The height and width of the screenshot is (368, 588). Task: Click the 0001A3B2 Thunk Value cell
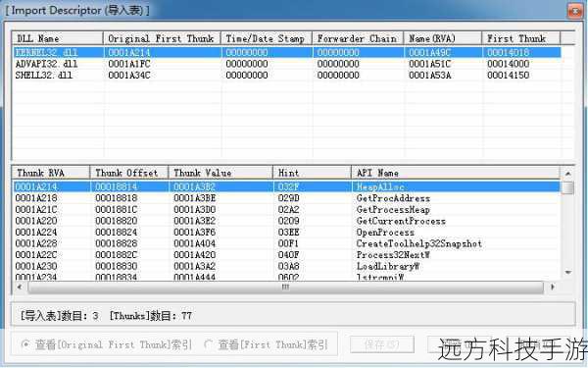pos(194,186)
